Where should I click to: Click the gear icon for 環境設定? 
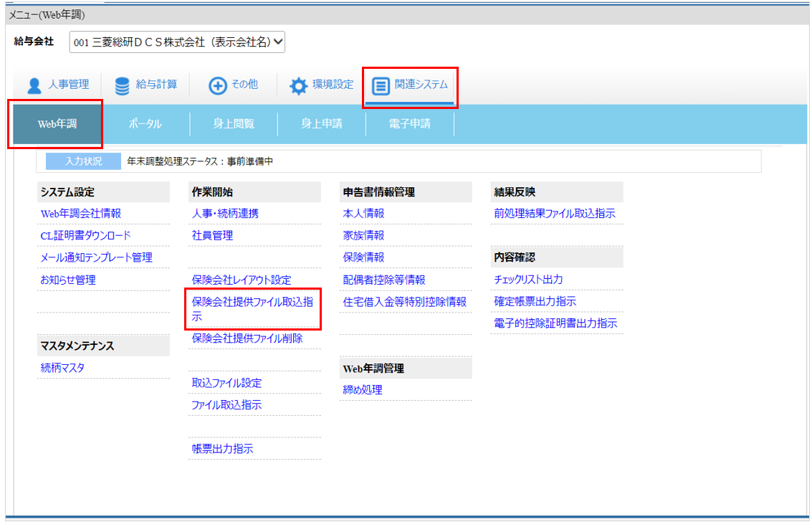click(x=298, y=86)
